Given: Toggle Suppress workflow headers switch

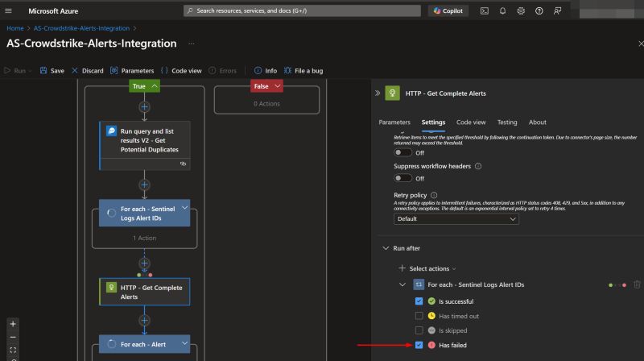Looking at the screenshot, I should click(x=402, y=178).
